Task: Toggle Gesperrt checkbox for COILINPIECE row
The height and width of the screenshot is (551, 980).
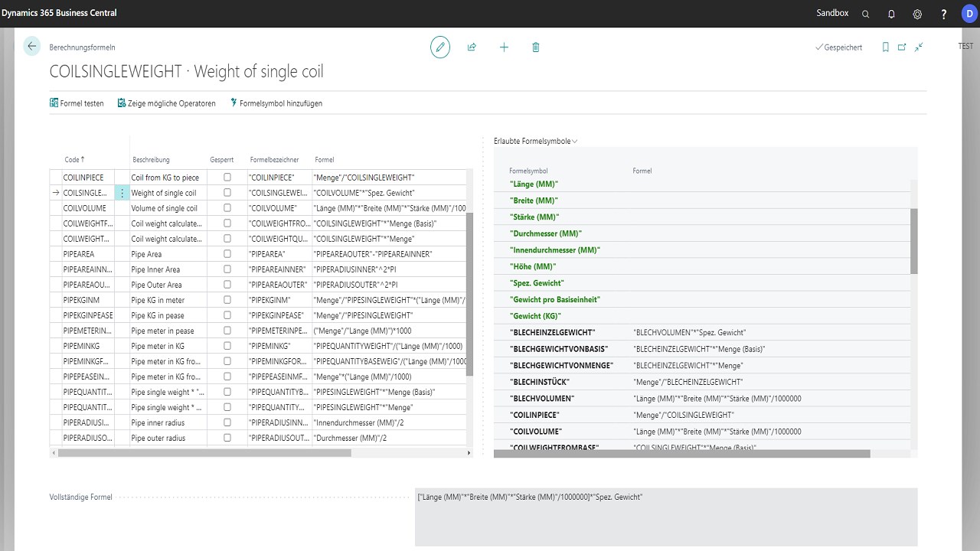Action: [227, 177]
